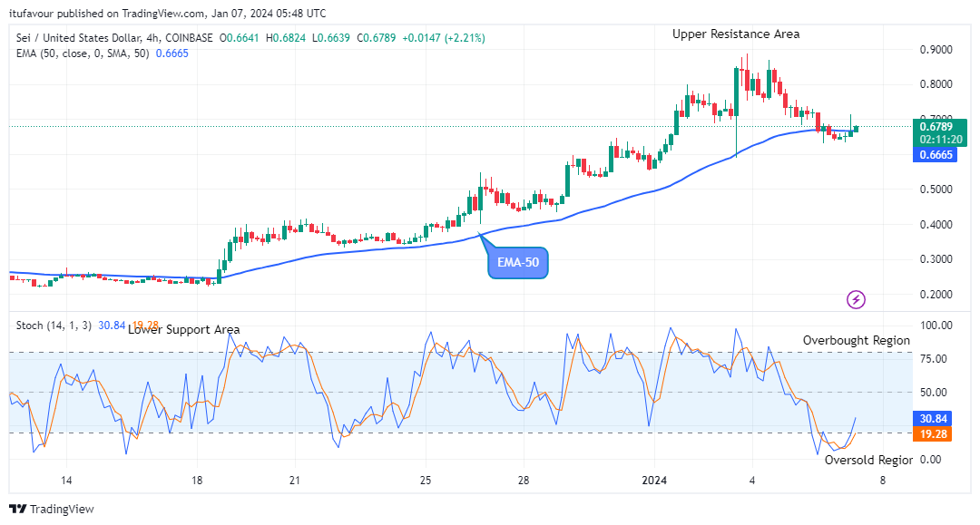
Task: Click the Overbought Region label
Action: [856, 340]
